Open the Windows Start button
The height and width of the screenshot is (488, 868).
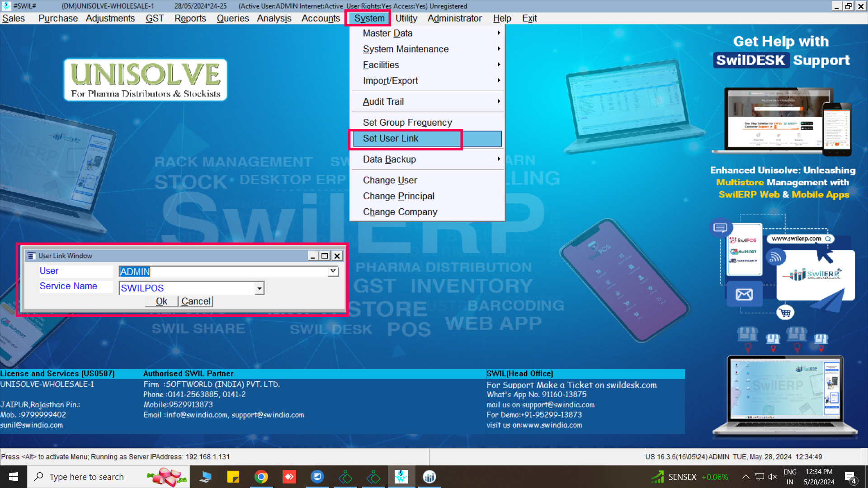coord(14,477)
